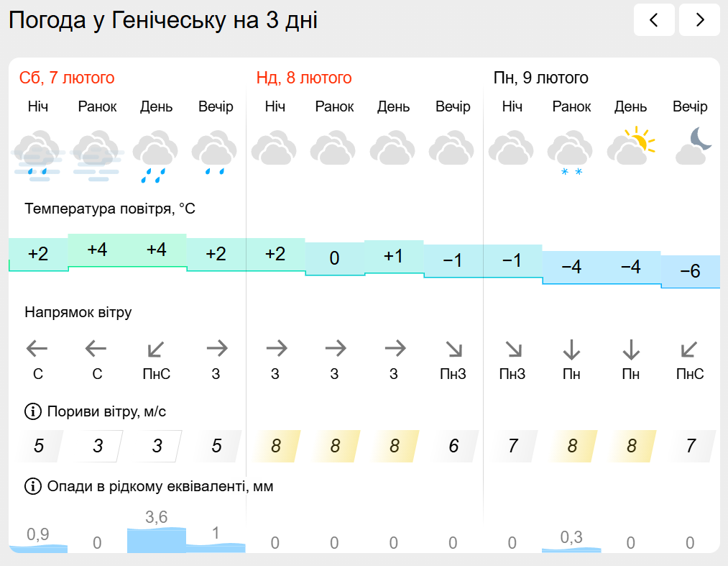This screenshot has width=728, height=566.
Task: Click Monday morning snow cloud icon
Action: coord(571,151)
